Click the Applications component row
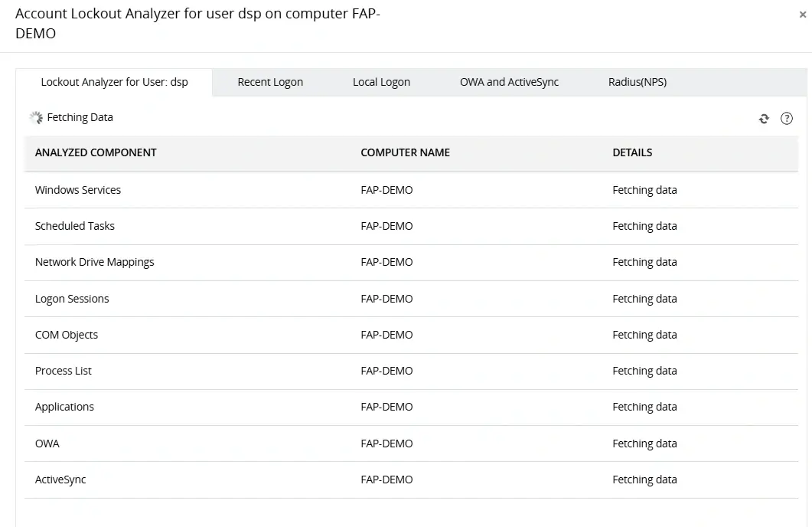The width and height of the screenshot is (812, 527). tap(64, 407)
